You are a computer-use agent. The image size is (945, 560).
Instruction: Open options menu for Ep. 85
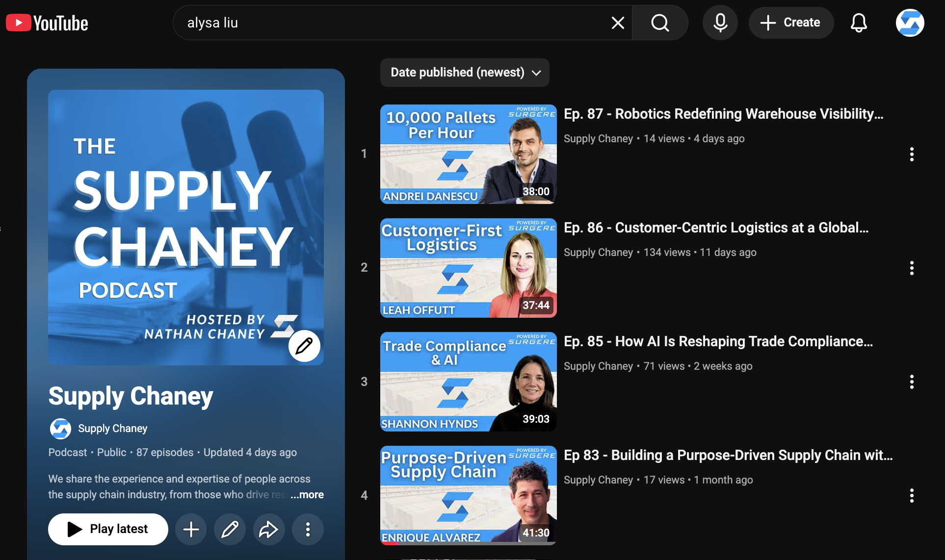[x=912, y=382]
